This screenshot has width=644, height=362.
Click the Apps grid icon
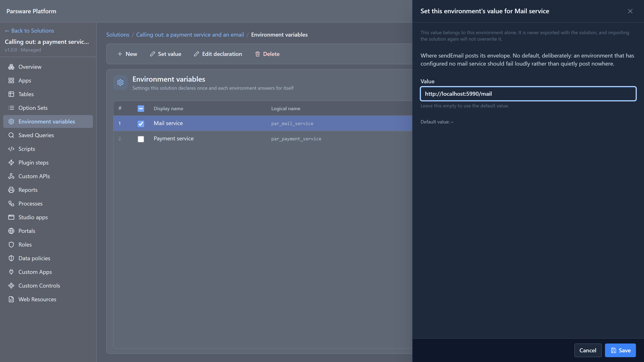(x=11, y=80)
